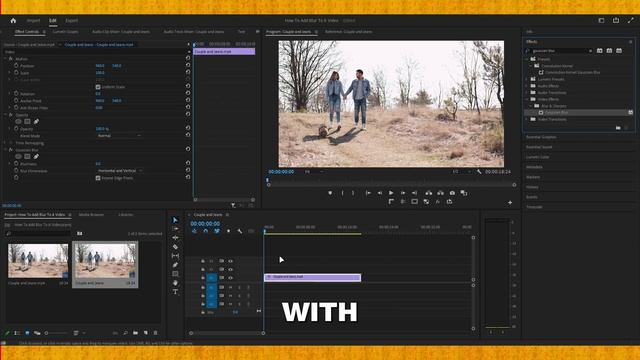The image size is (640, 360).
Task: Open New Item in Project panel
Action: (x=145, y=333)
